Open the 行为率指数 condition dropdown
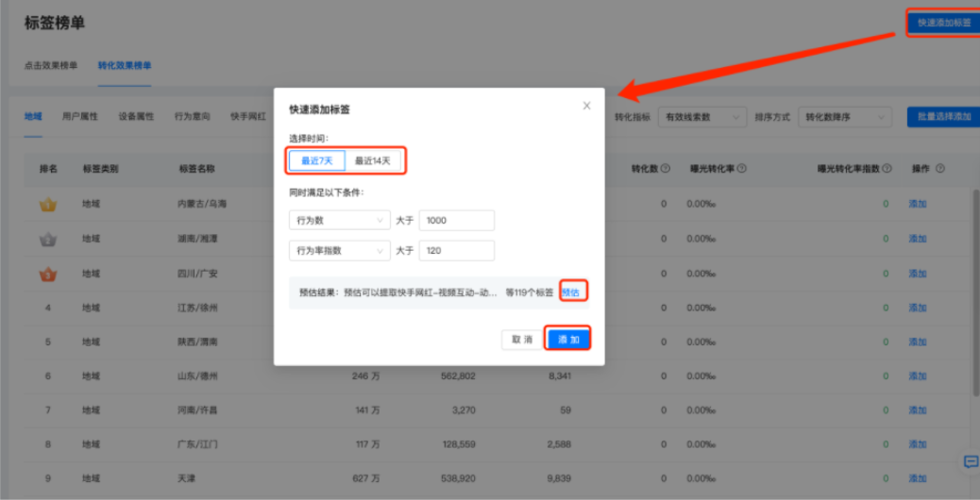Image resolution: width=980 pixels, height=500 pixels. [x=339, y=251]
